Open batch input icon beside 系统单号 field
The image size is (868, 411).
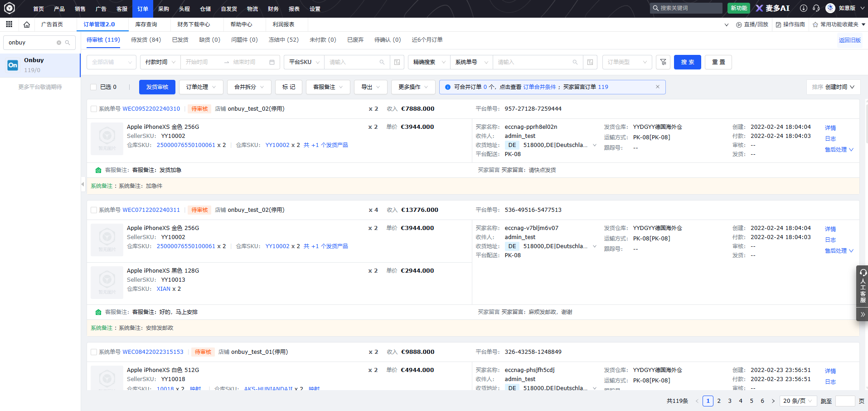pos(590,62)
